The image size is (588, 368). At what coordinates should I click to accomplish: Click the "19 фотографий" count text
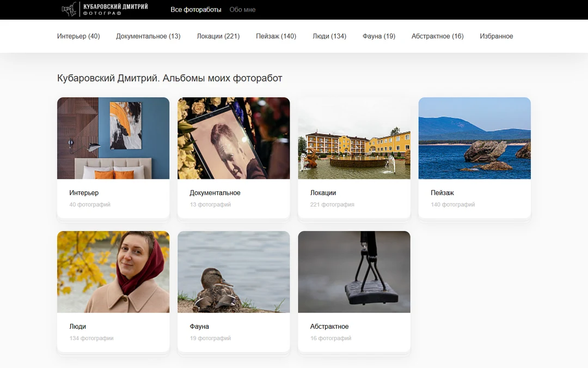point(210,339)
